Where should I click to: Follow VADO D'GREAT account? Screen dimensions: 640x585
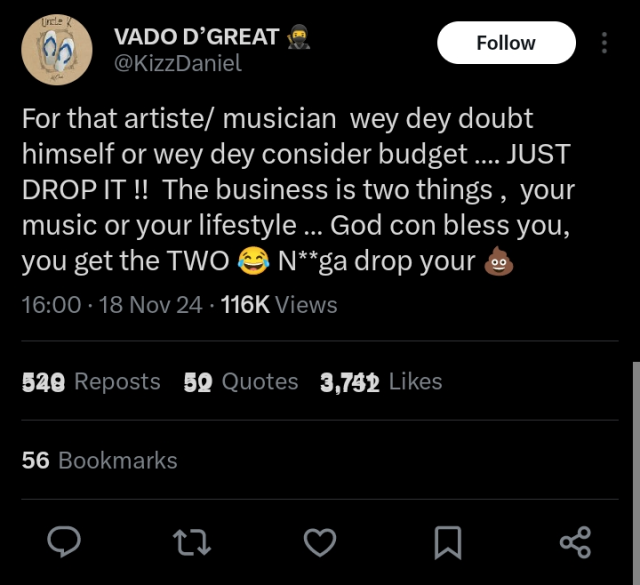click(x=506, y=43)
